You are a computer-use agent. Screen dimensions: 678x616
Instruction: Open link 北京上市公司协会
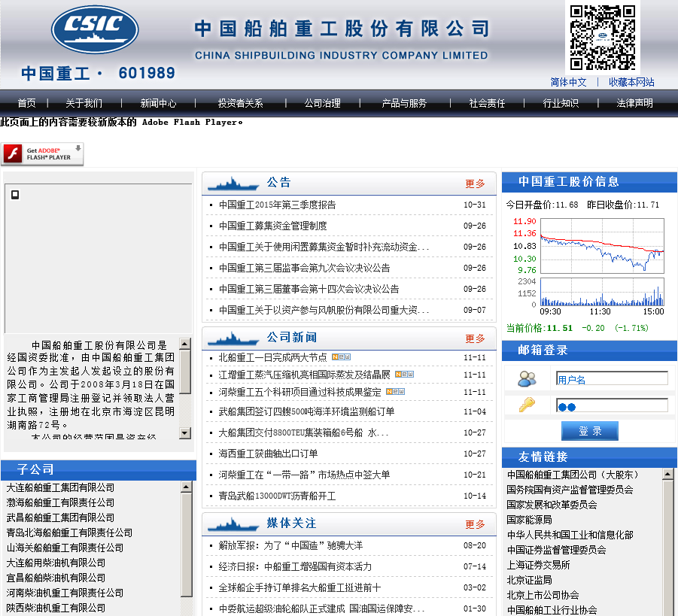point(543,595)
